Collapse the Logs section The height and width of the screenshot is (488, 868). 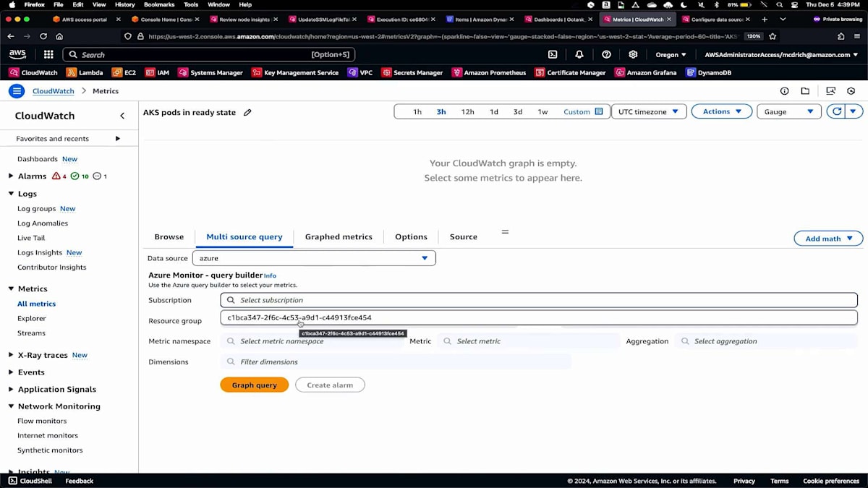11,193
